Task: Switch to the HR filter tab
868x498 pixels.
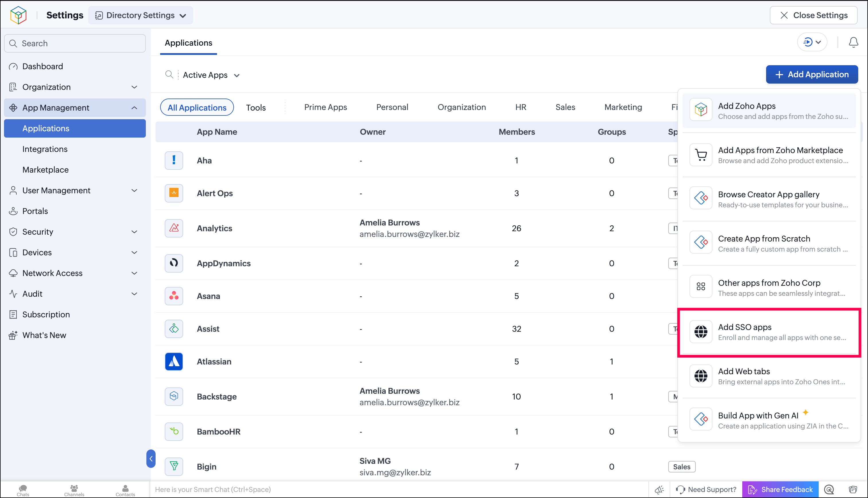Action: click(x=521, y=107)
